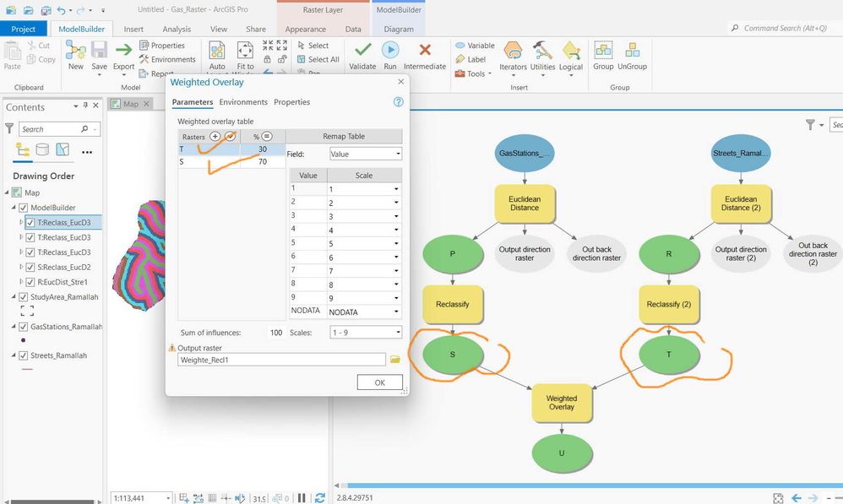Switch Contents to List By Data Source
The height and width of the screenshot is (504, 843).
click(x=42, y=149)
